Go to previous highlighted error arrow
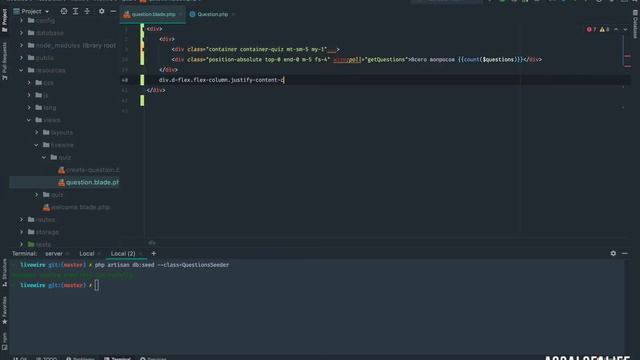Viewport: 640px width, 360px height. [x=616, y=29]
